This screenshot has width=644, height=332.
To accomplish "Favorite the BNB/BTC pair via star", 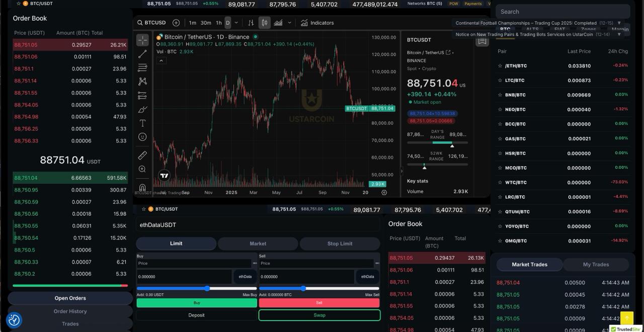I will tap(500, 95).
